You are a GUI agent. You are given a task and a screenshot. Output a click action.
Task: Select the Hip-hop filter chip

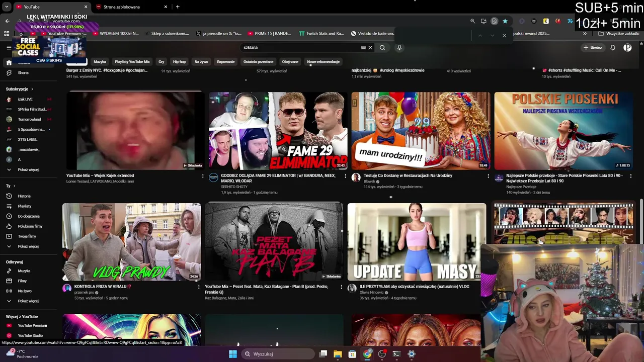179,62
